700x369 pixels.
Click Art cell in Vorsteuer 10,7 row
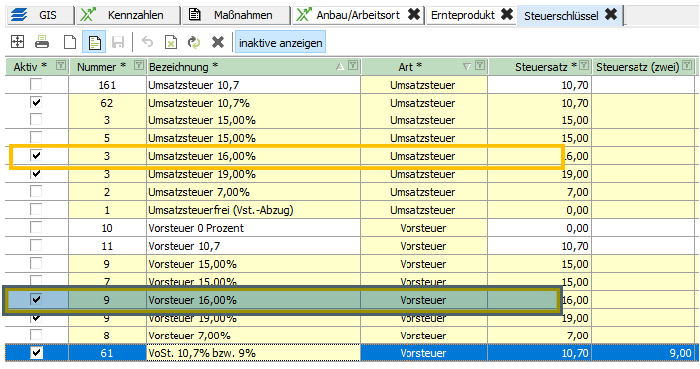(424, 246)
